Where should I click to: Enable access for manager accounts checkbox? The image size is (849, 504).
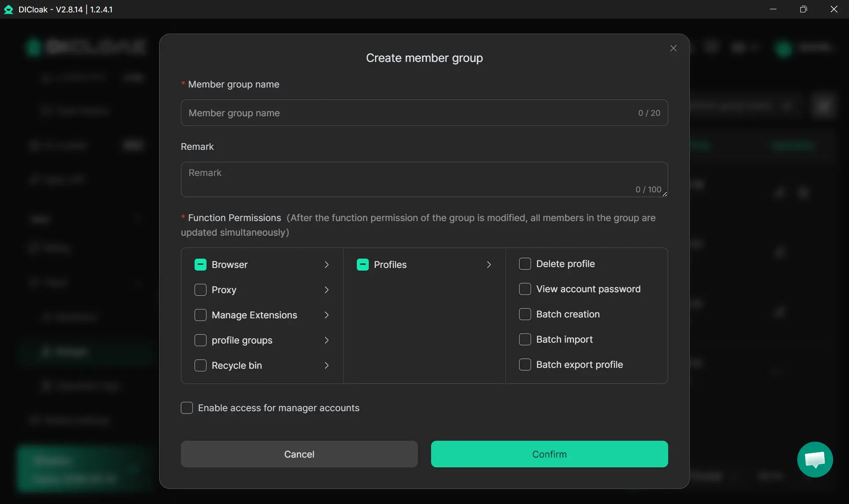click(187, 408)
